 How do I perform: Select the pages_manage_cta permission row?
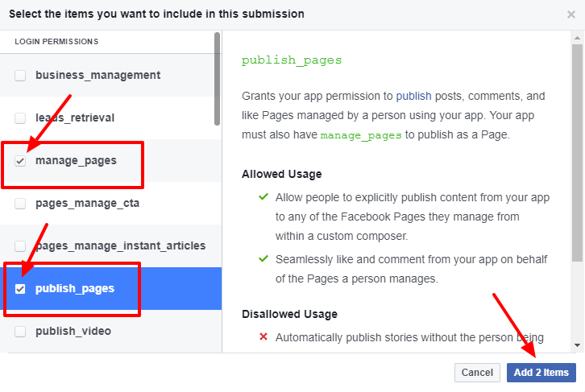[x=87, y=204]
